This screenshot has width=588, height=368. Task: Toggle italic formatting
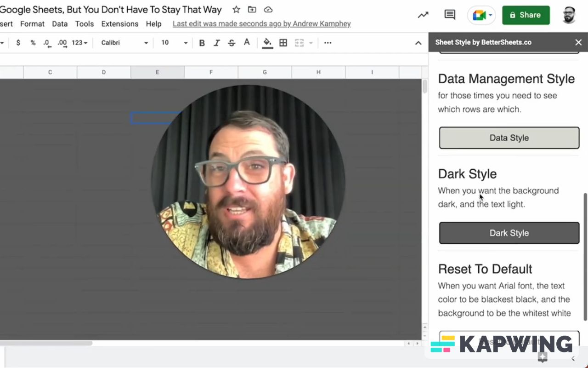click(x=217, y=43)
